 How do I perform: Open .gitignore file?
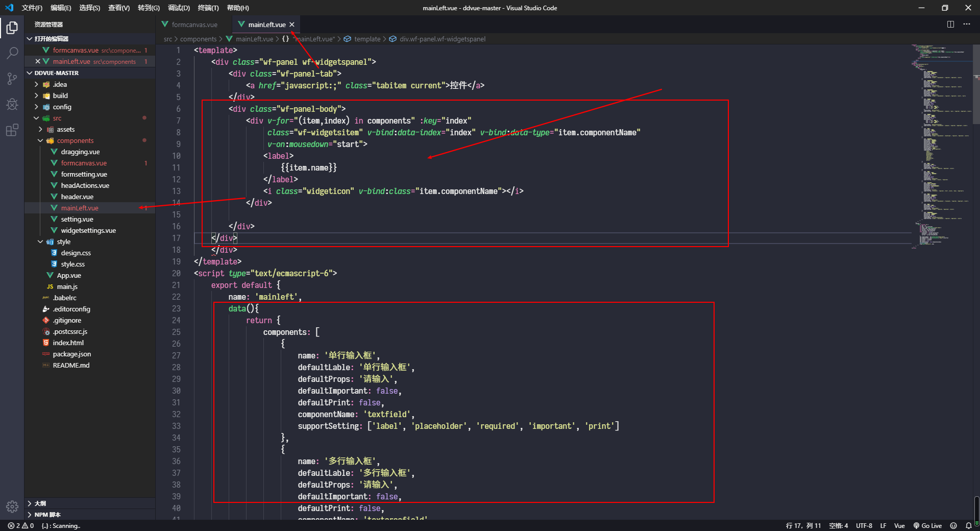click(x=90, y=320)
